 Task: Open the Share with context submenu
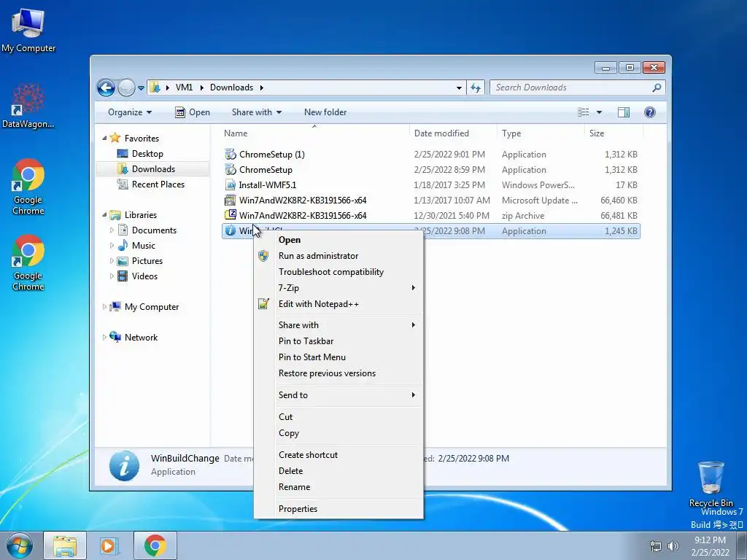[x=338, y=324]
